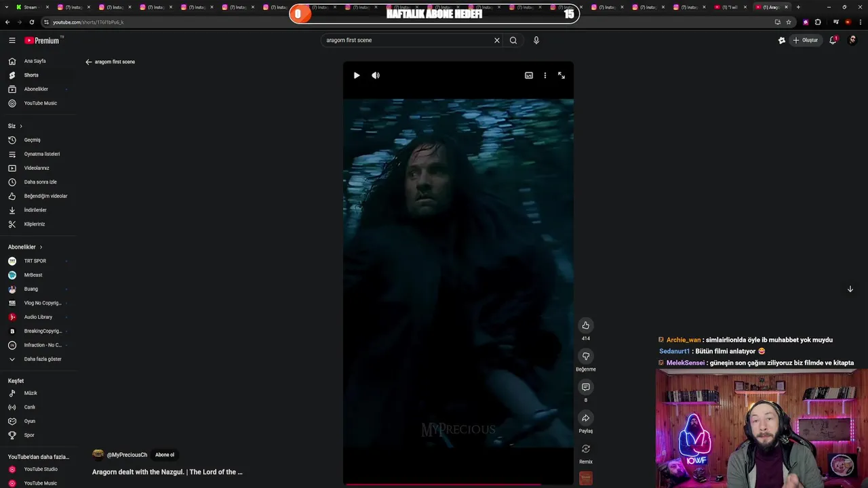The image size is (868, 488).
Task: Open the browser extensions puzzle icon
Action: 818,22
